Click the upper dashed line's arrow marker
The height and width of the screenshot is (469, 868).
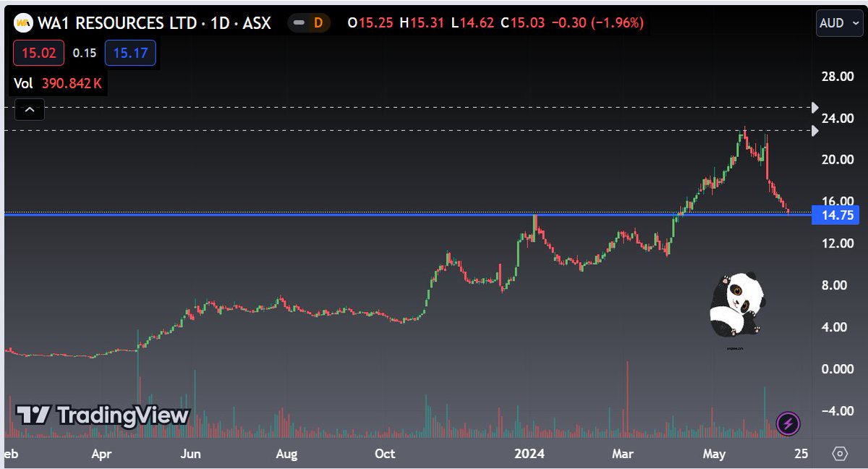815,107
